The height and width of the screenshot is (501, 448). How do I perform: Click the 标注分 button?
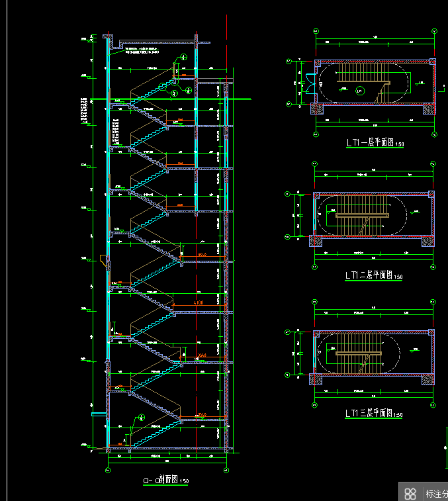[437, 494]
